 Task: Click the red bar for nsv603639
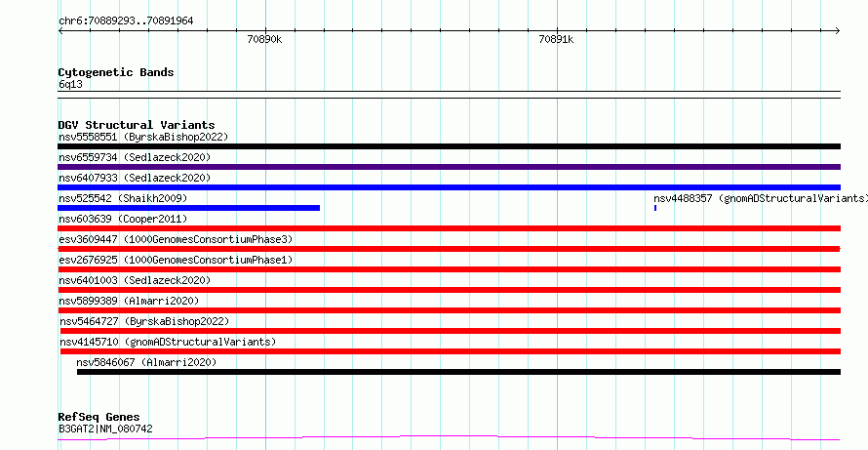[449, 228]
